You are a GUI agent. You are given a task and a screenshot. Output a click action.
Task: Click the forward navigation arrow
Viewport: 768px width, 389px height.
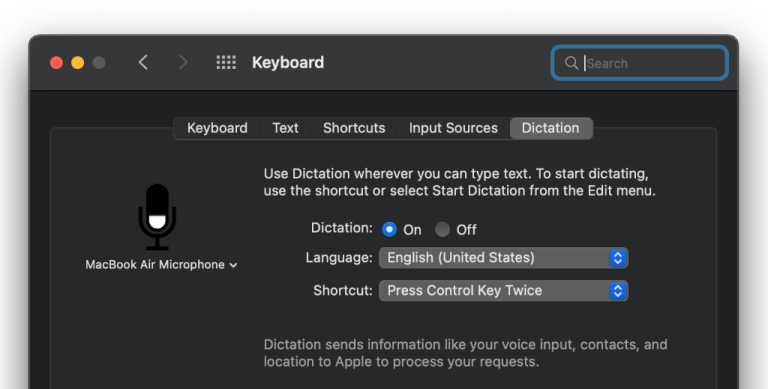(183, 62)
